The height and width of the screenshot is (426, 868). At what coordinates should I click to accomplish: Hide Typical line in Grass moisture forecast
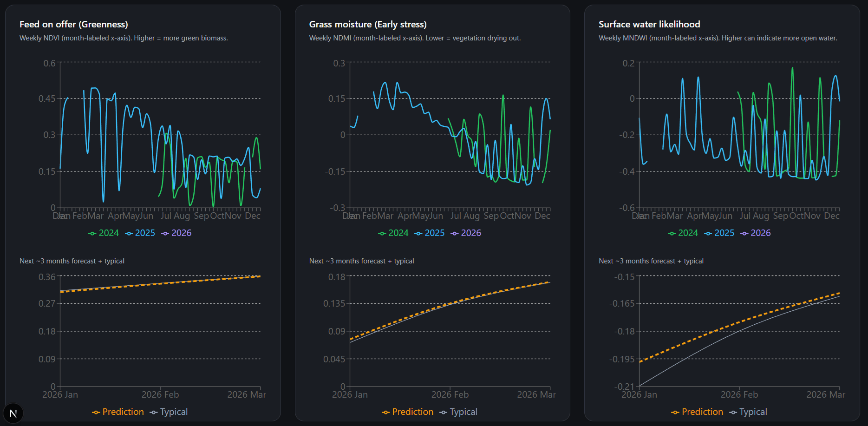coord(458,412)
